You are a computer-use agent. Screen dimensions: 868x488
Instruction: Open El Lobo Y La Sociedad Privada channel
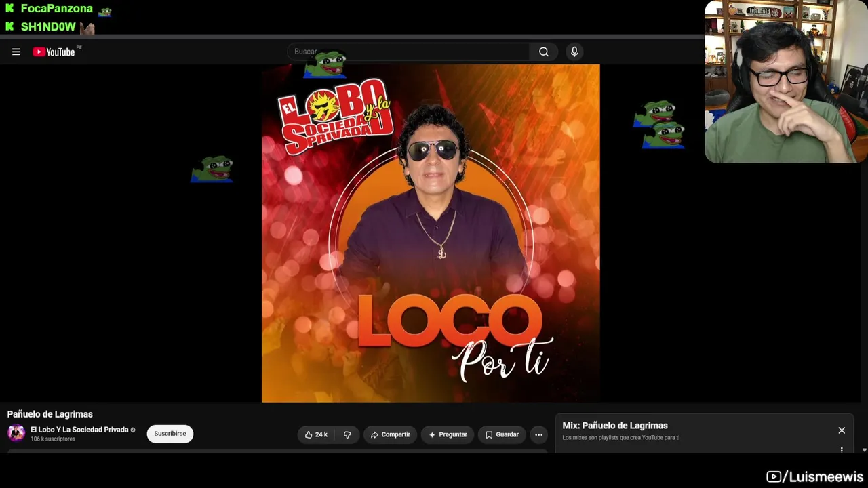[x=79, y=430]
